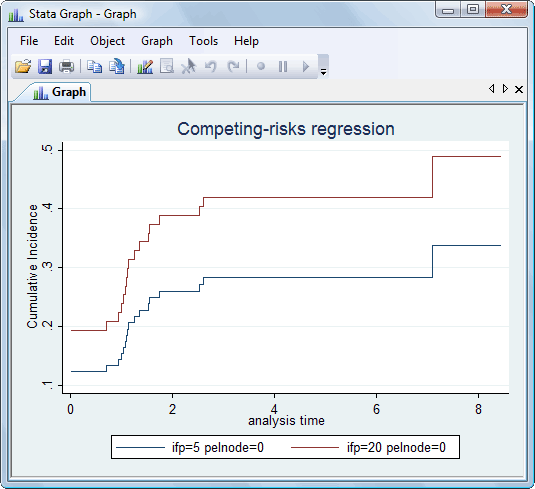Click the Hide Object Browser icon
This screenshot has height=489, width=535.
(167, 66)
